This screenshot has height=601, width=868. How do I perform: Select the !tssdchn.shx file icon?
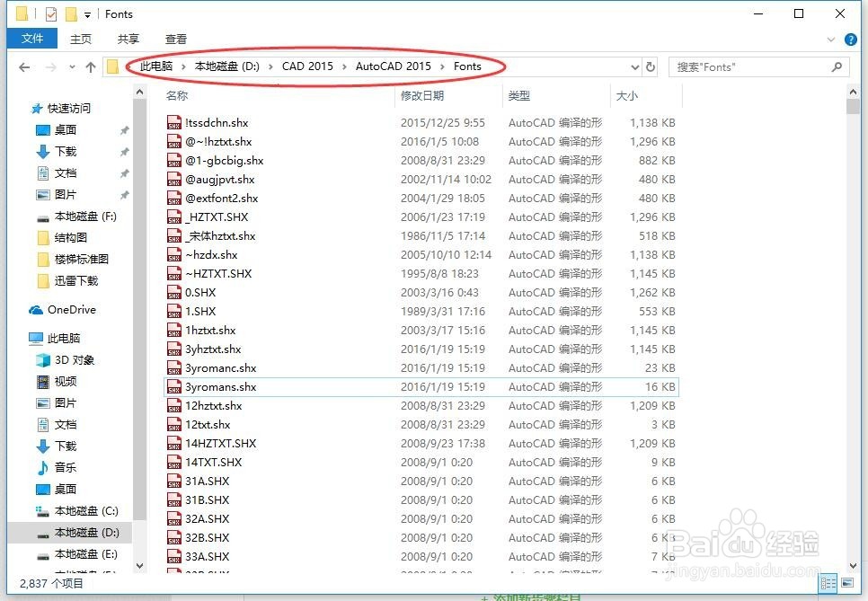click(x=174, y=122)
